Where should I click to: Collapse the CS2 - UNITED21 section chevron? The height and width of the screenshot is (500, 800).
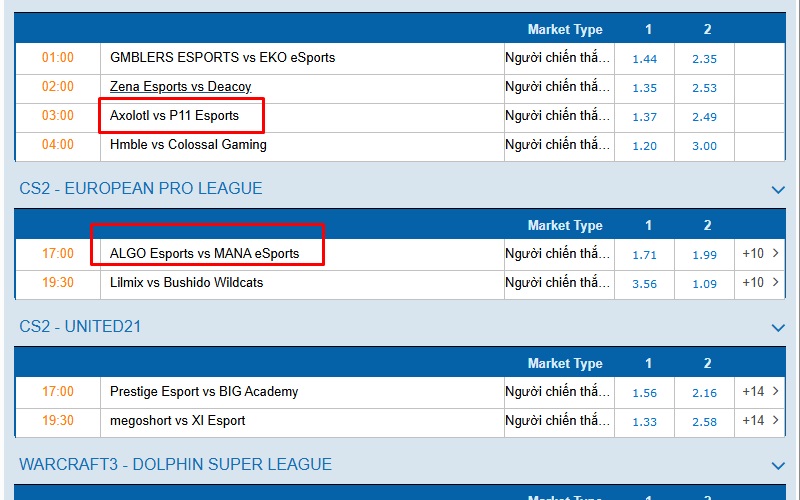[x=778, y=327]
